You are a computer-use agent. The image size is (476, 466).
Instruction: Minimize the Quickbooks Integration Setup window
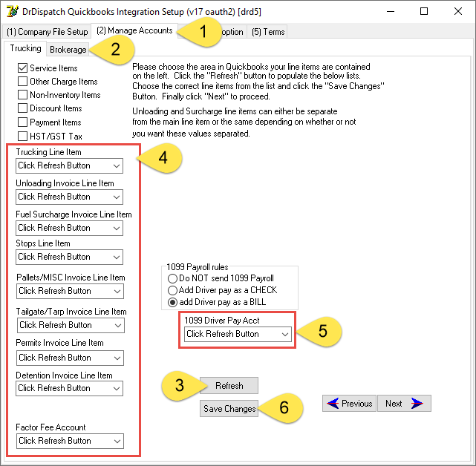[x=391, y=12]
